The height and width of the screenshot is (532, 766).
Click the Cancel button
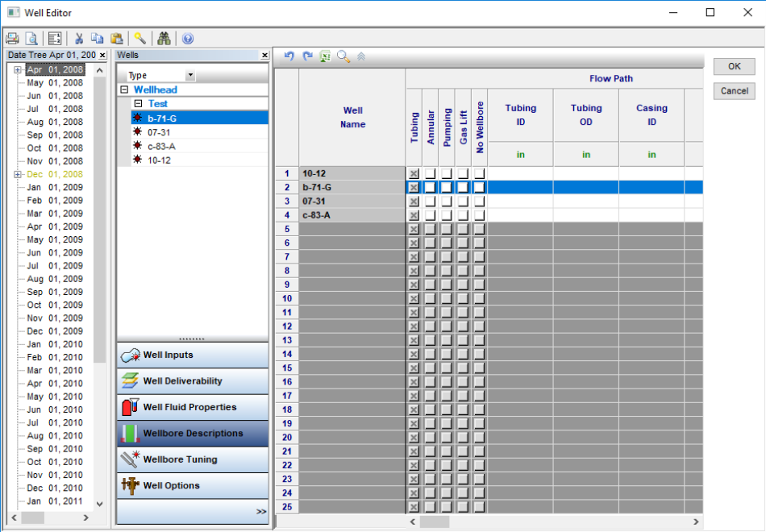tap(734, 91)
